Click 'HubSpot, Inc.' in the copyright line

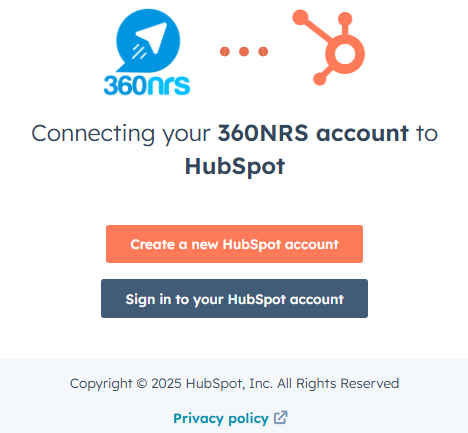tap(229, 383)
